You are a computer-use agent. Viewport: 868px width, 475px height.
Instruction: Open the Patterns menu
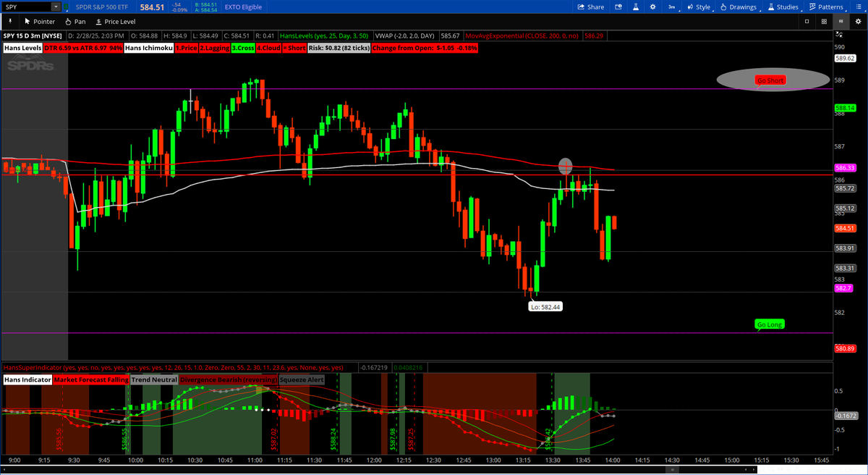[825, 7]
